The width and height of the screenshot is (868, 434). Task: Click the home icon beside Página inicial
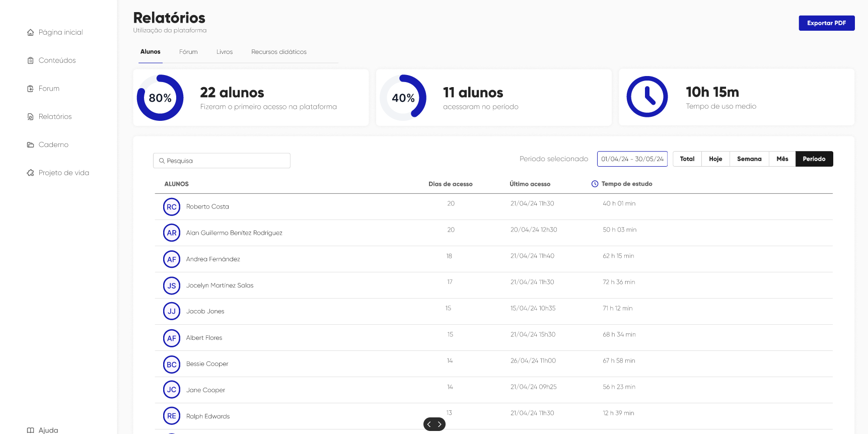tap(30, 32)
